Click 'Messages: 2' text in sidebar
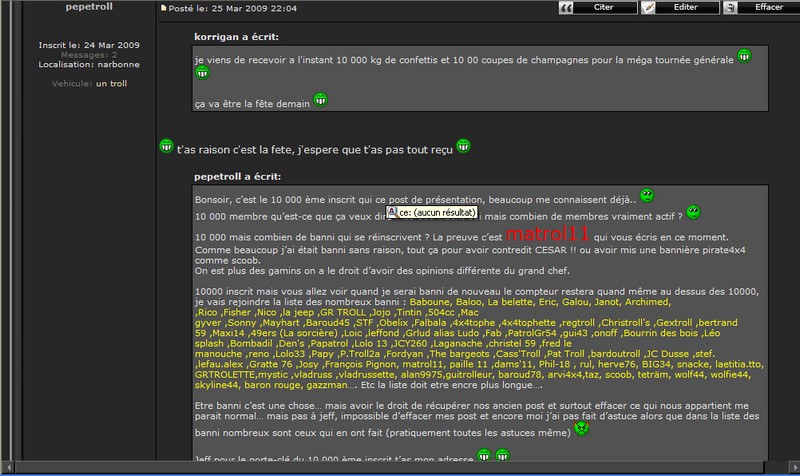 pyautogui.click(x=89, y=55)
